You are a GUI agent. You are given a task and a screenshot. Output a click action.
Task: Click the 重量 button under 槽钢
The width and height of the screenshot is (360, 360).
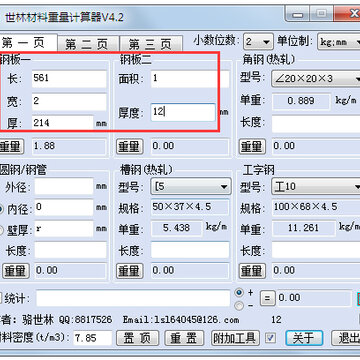pos(130,271)
